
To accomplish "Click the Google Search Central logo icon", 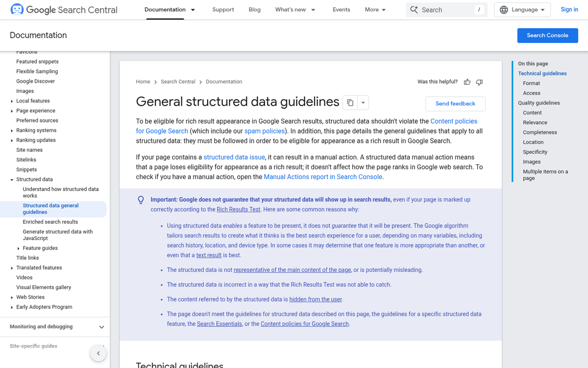I will [x=17, y=10].
